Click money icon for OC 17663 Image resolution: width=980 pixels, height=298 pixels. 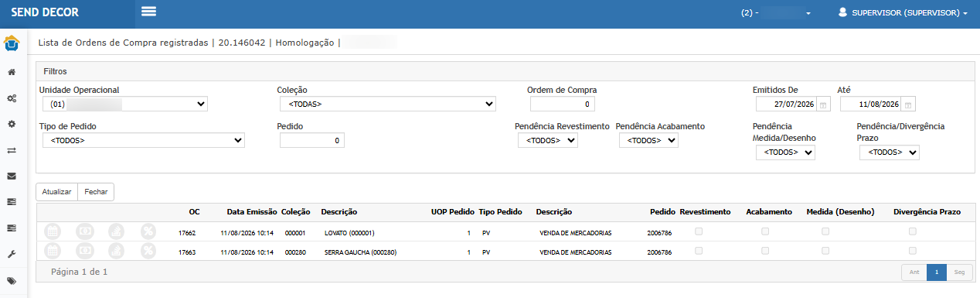[84, 250]
